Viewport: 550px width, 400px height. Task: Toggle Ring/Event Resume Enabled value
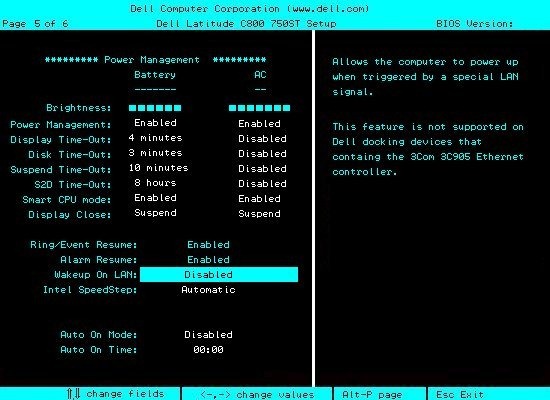(208, 245)
